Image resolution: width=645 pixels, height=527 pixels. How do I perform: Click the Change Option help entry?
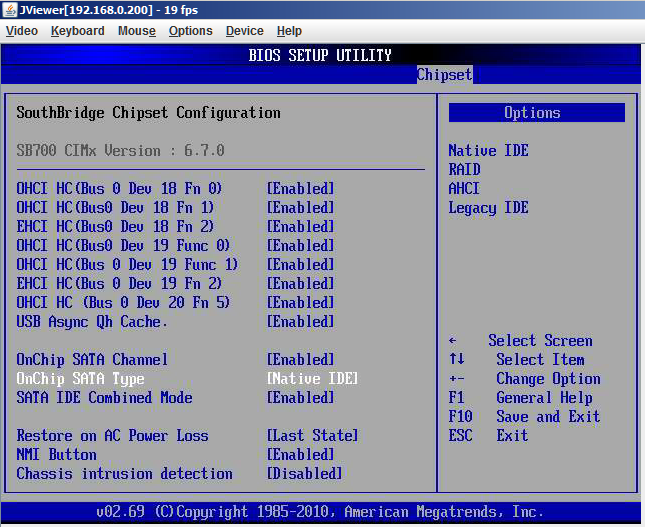coord(548,379)
